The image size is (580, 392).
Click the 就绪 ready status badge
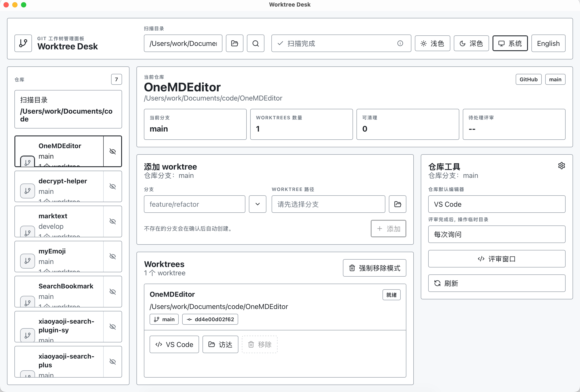[x=391, y=295]
